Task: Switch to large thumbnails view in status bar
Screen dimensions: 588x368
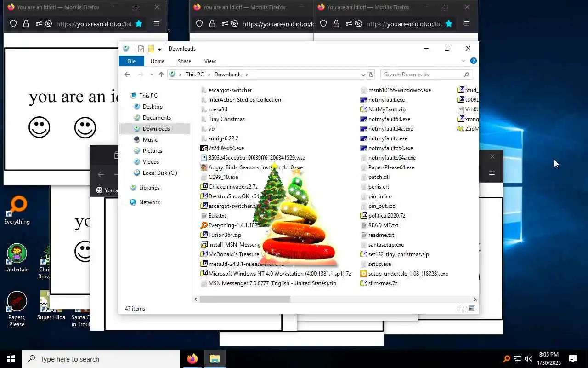Action: pyautogui.click(x=471, y=308)
